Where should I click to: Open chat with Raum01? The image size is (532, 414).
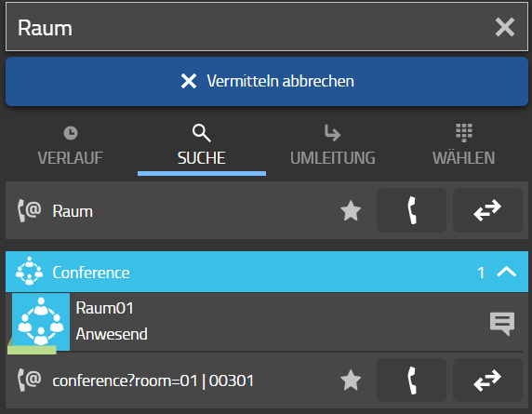coord(502,324)
